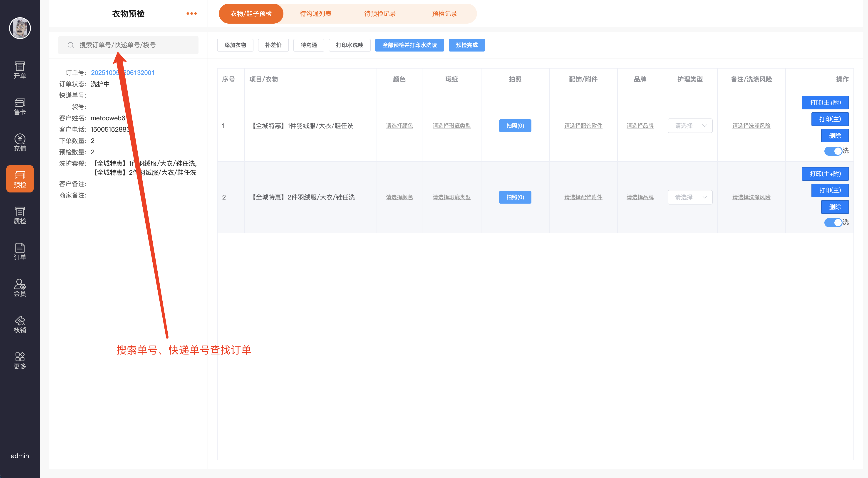Click the 售卡 card icon in sidebar

point(20,106)
